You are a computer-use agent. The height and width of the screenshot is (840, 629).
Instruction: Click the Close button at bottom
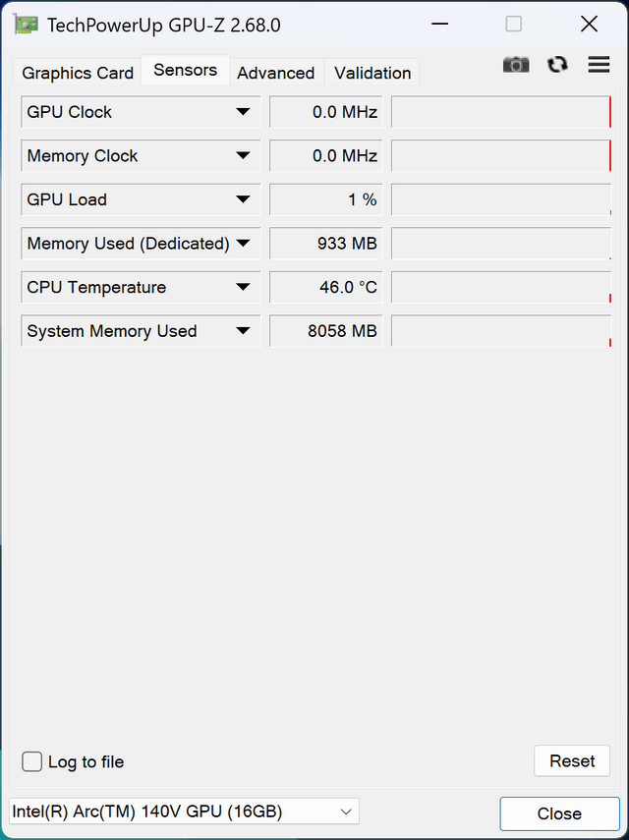559,813
